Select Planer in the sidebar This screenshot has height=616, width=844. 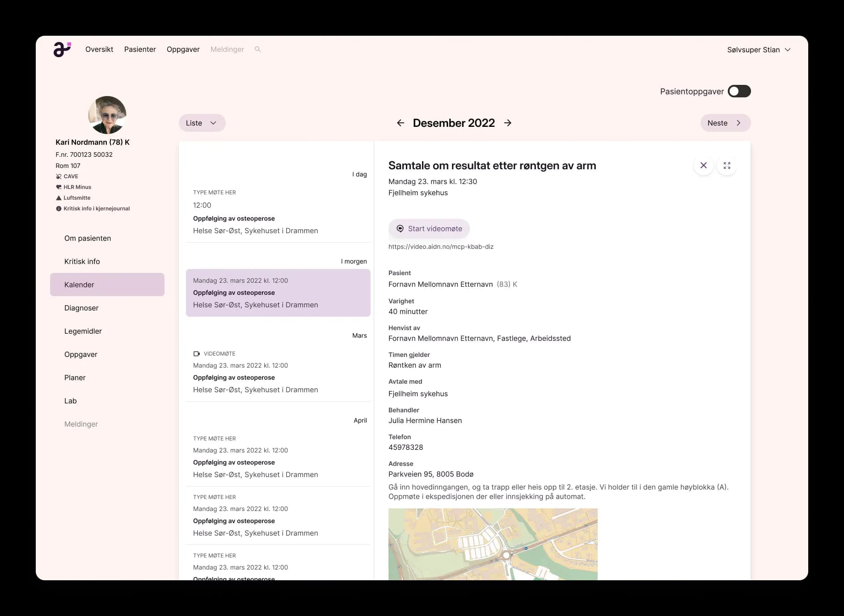(x=107, y=377)
